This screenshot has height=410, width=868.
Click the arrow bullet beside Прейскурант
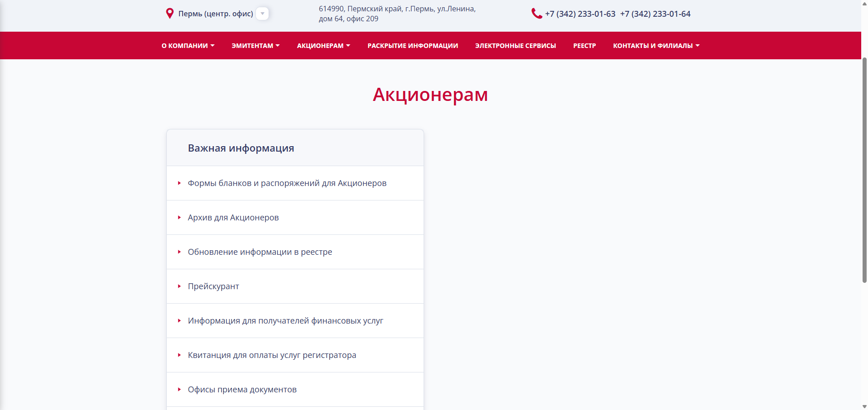point(179,286)
